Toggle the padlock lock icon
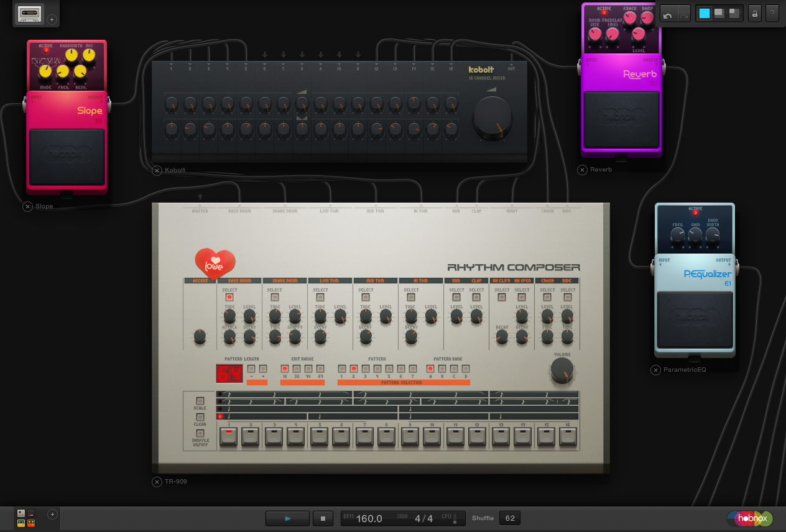Viewport: 786px width, 532px height. (755, 13)
